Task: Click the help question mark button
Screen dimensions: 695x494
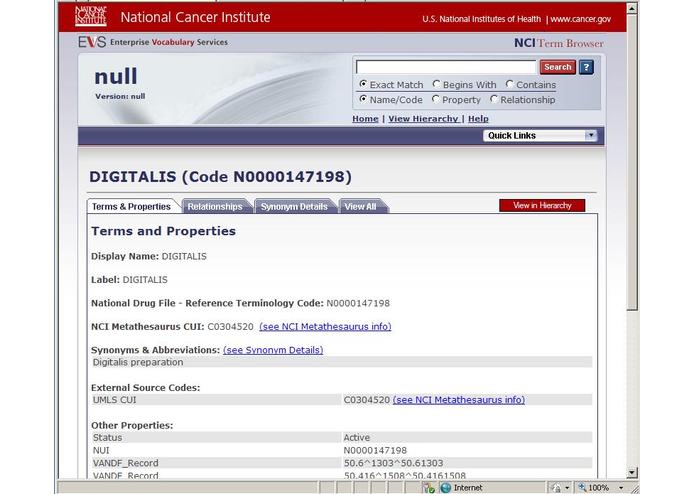Action: (x=586, y=67)
